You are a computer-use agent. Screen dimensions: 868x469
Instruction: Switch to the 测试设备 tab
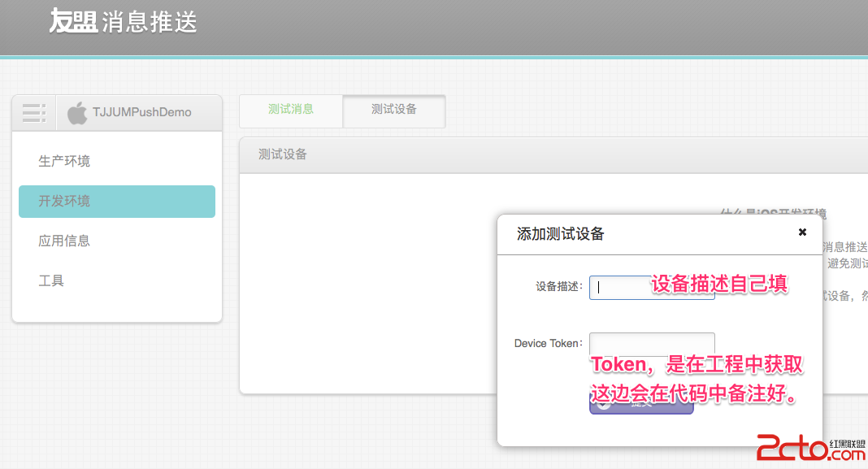point(393,111)
